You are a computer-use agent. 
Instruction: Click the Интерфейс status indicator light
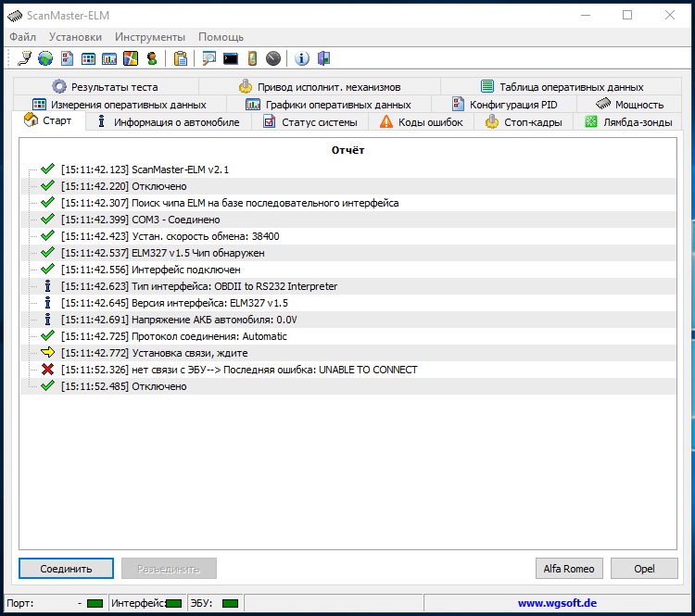(173, 603)
